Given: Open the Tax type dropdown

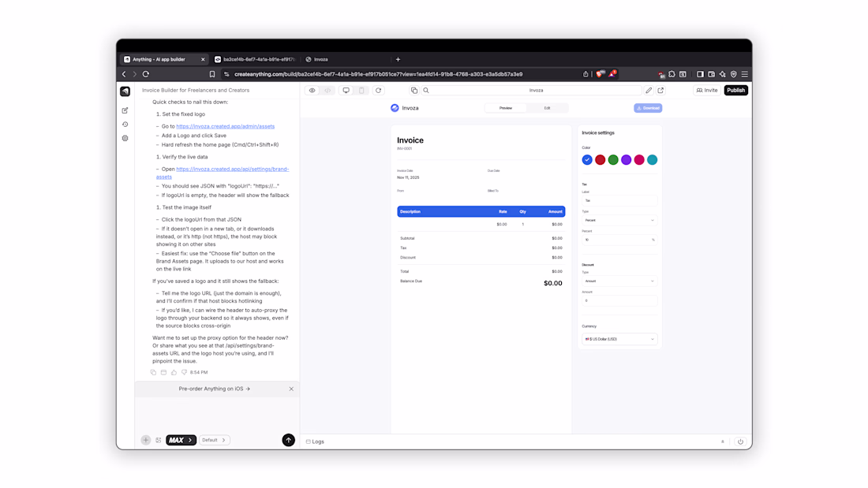Looking at the screenshot, I should pos(619,220).
